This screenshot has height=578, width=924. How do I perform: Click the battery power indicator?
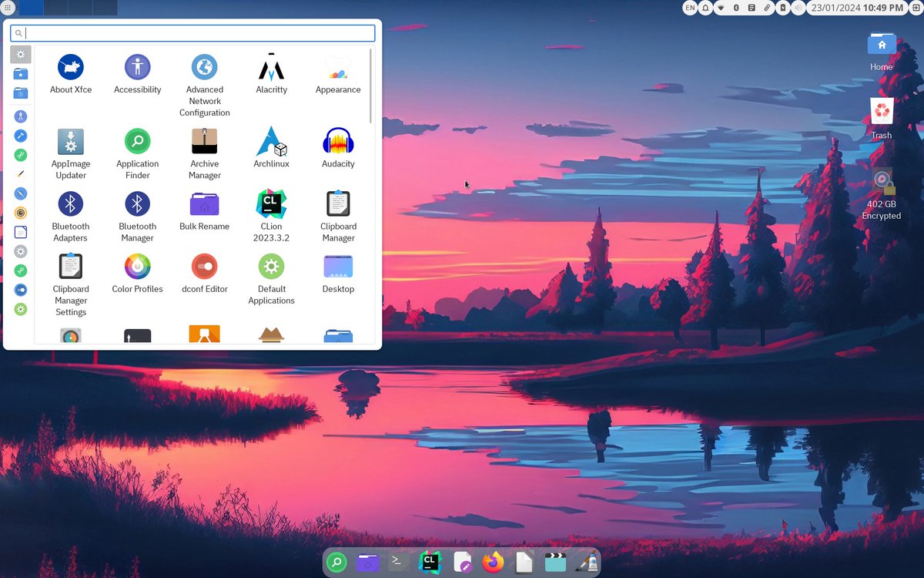tap(782, 8)
